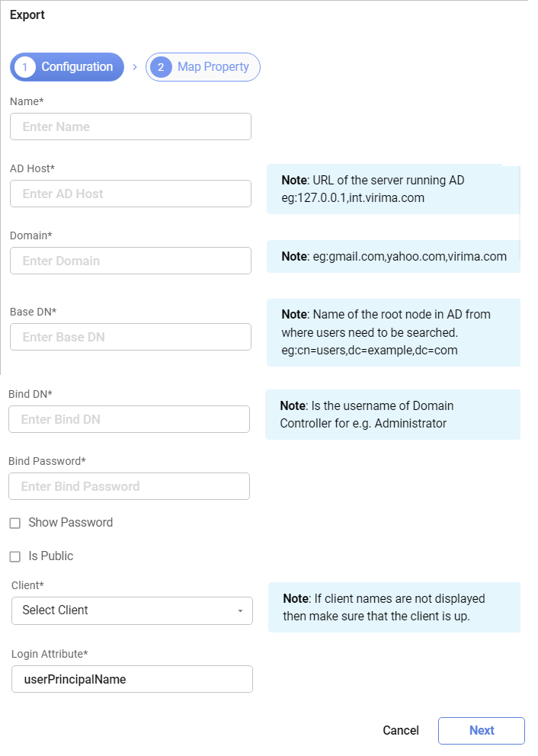Click into the Domain input field
The width and height of the screenshot is (538, 756).
130,261
